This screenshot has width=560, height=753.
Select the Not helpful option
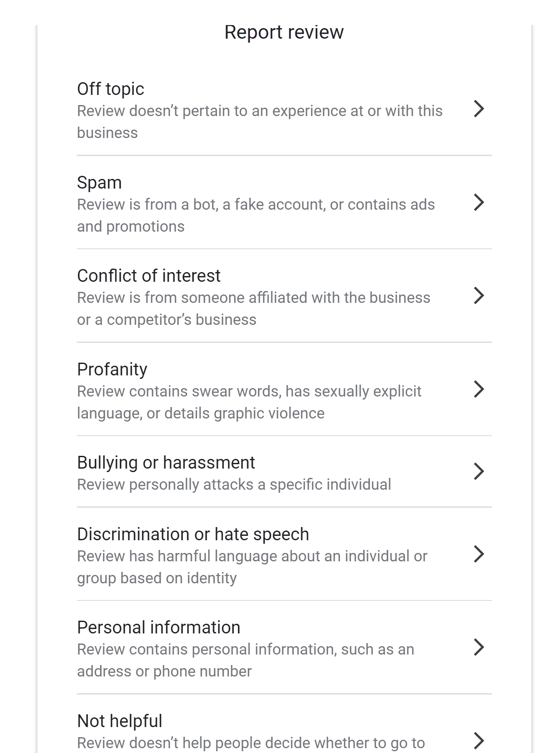coord(119,721)
